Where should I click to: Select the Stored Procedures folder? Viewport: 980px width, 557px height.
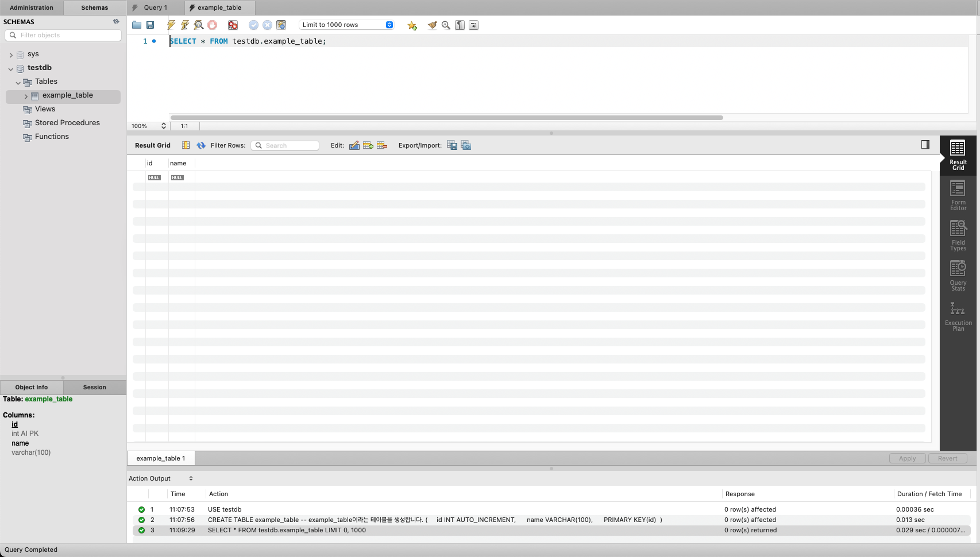[x=67, y=123]
